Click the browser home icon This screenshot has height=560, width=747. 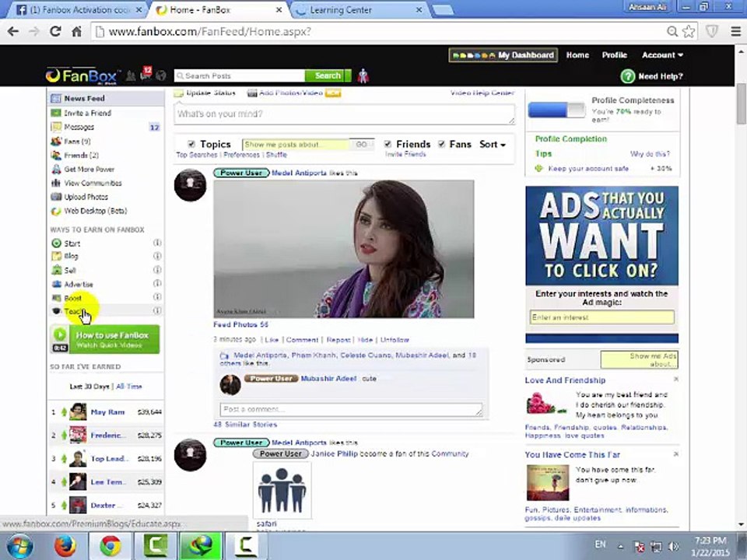[x=76, y=31]
